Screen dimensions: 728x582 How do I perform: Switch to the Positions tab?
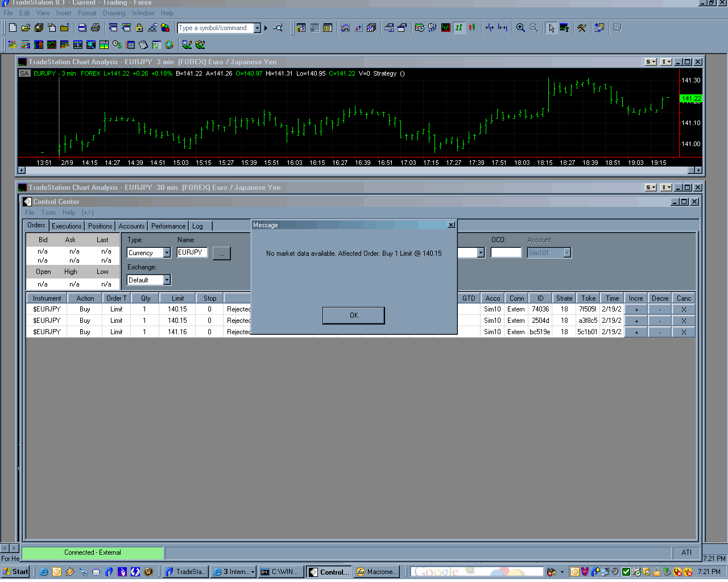click(100, 226)
